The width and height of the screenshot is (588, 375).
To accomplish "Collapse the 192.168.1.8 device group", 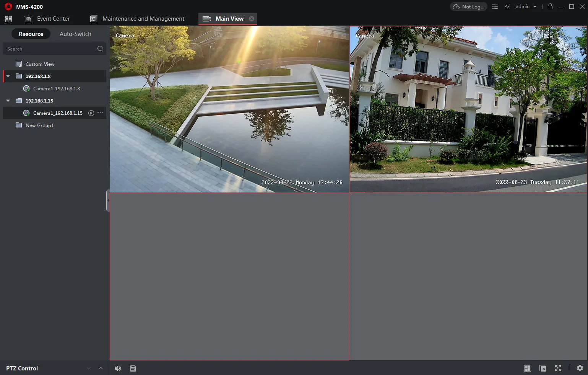I will 8,76.
